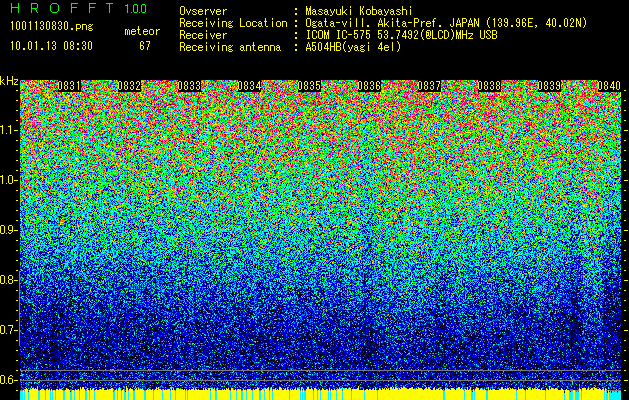
Task: Click the A504HB(yagi 4el) antenna text
Action: 353,47
